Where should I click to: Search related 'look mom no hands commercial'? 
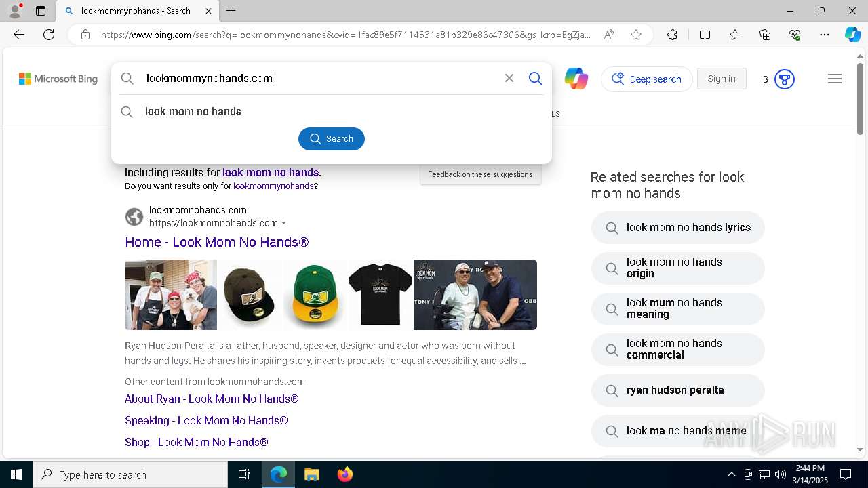678,349
